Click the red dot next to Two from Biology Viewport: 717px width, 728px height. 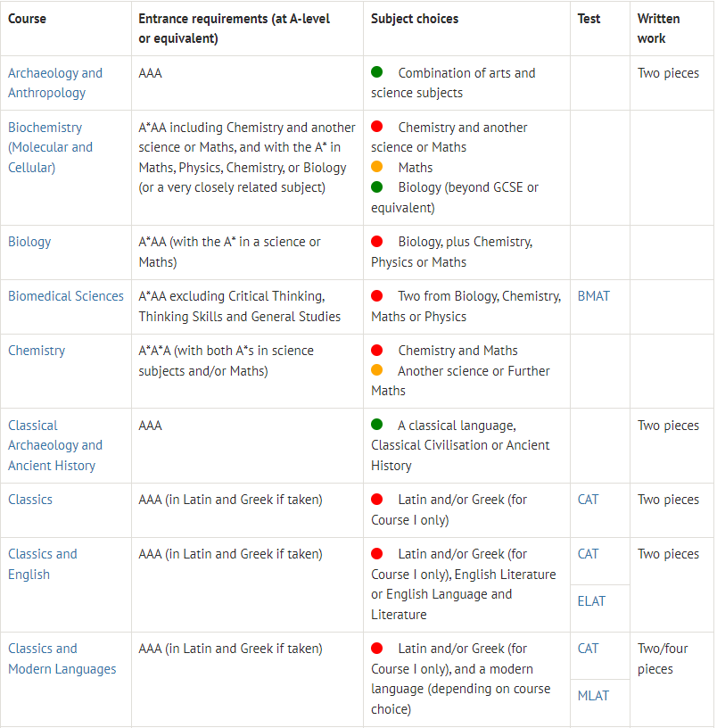(377, 296)
